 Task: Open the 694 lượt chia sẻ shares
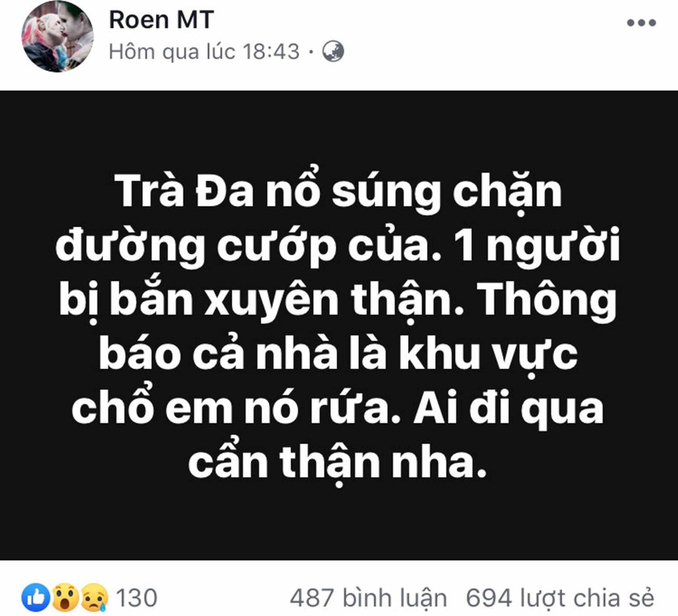coord(560,598)
